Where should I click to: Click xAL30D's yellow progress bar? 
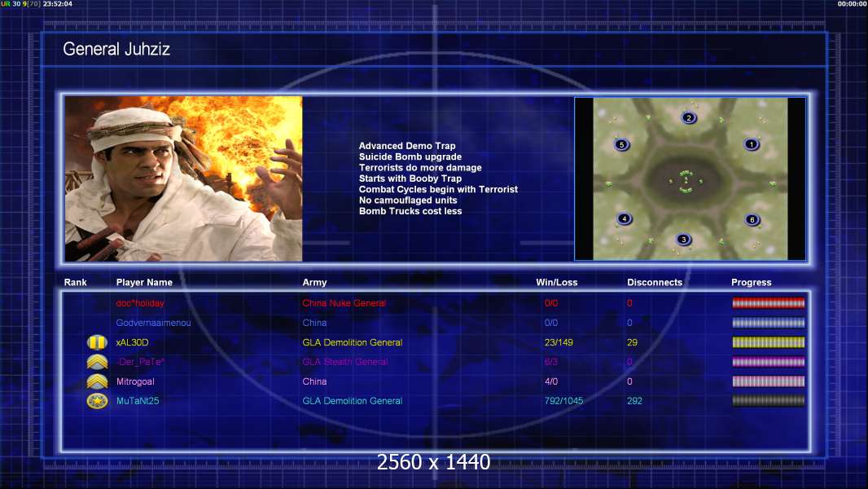point(769,342)
